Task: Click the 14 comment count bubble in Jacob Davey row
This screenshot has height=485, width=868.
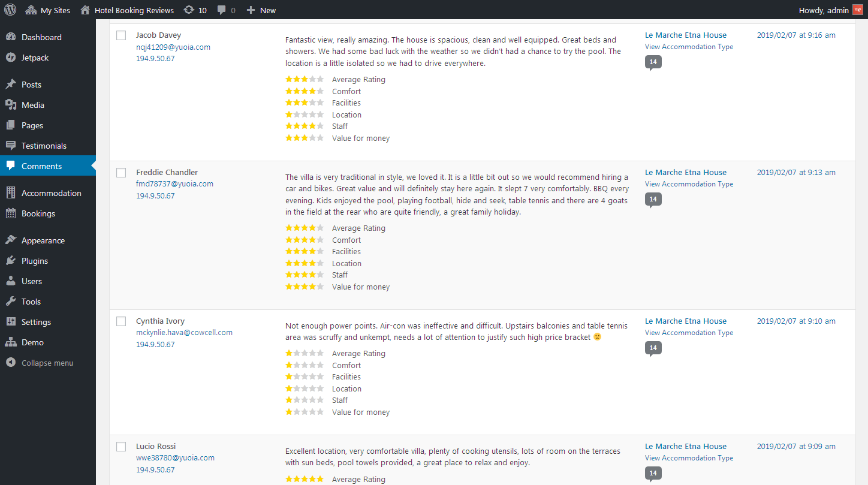Action: [x=653, y=63]
